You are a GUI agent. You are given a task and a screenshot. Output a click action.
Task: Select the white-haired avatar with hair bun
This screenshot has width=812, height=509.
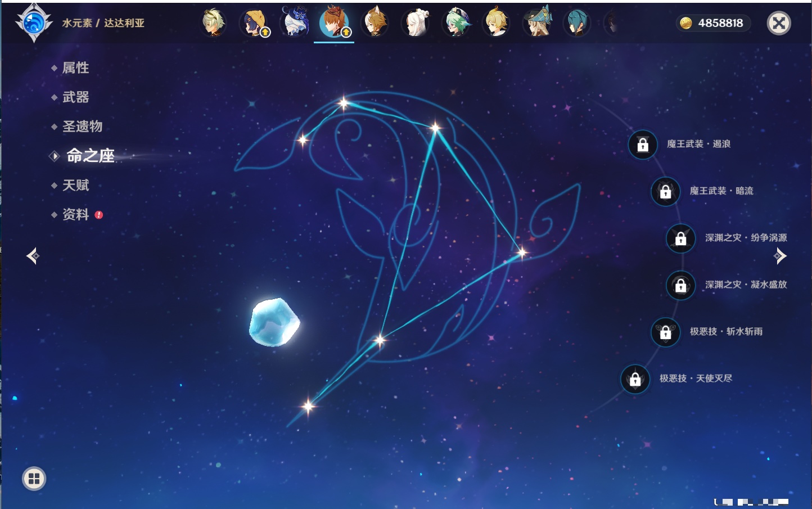(416, 23)
